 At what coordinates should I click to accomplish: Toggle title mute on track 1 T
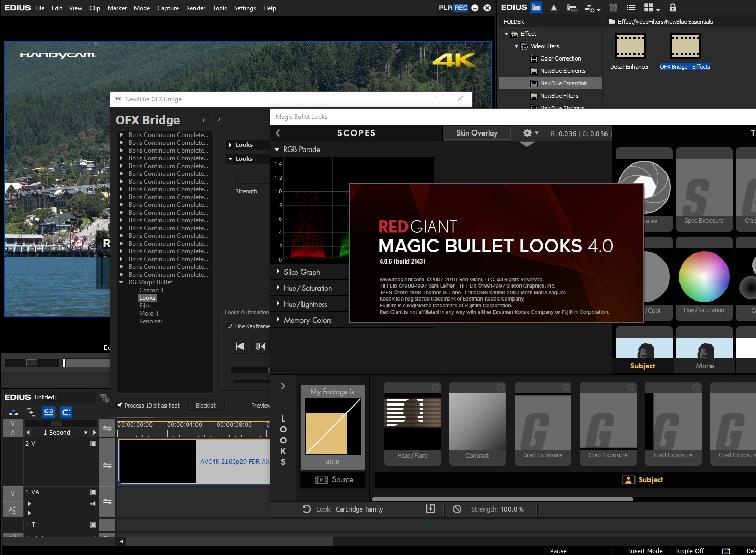(93, 525)
